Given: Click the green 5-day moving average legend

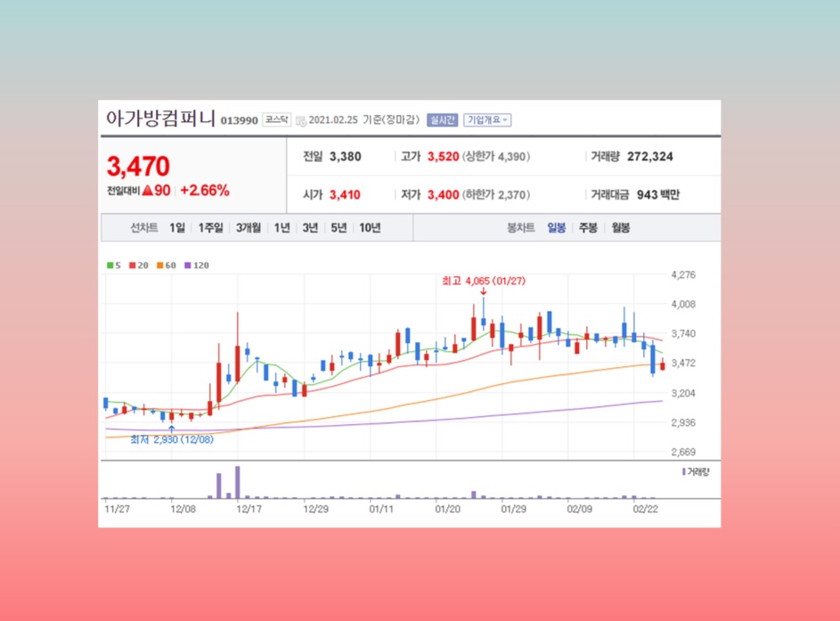Looking at the screenshot, I should (113, 266).
